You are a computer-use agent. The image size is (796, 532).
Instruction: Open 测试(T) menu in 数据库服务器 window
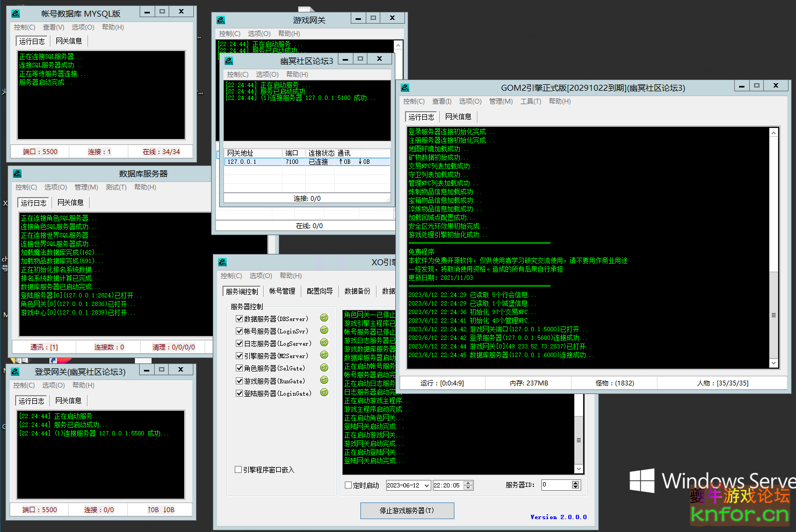tap(116, 187)
